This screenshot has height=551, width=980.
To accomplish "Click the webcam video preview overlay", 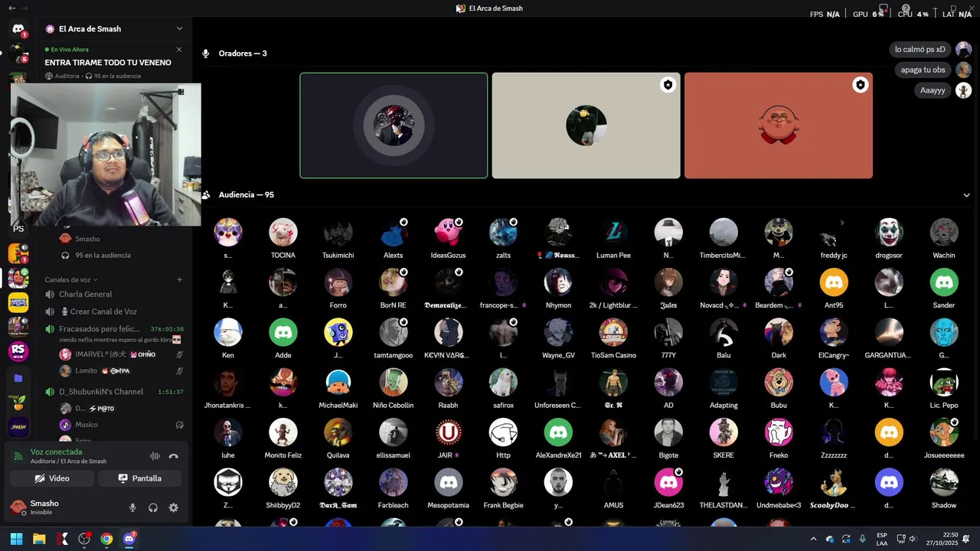I will [106, 155].
